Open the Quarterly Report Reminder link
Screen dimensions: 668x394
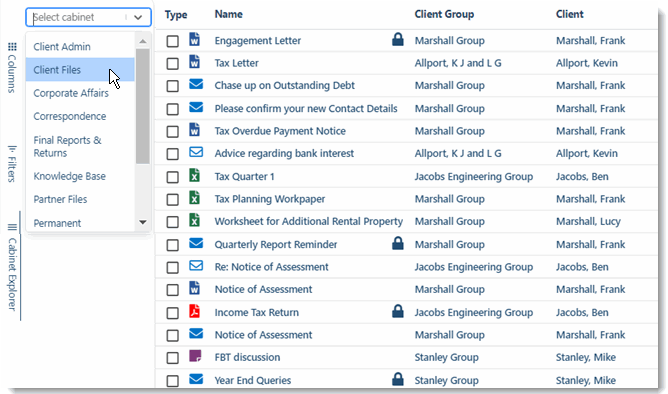point(276,244)
